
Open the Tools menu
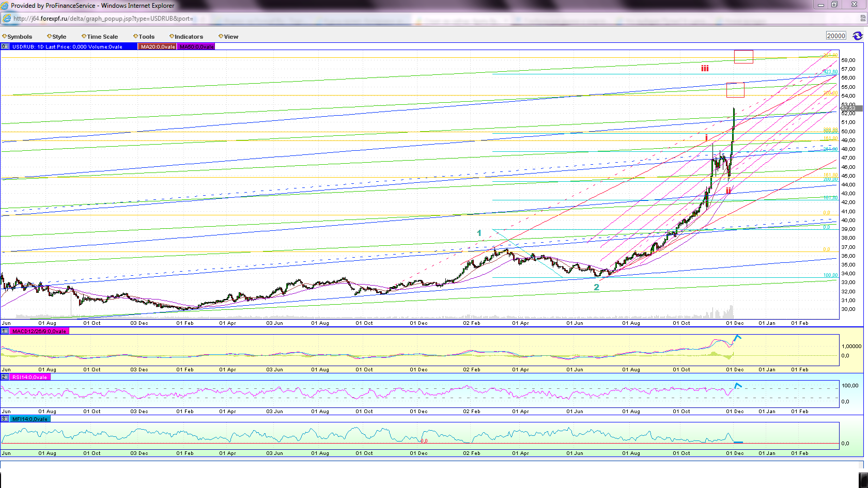click(144, 37)
